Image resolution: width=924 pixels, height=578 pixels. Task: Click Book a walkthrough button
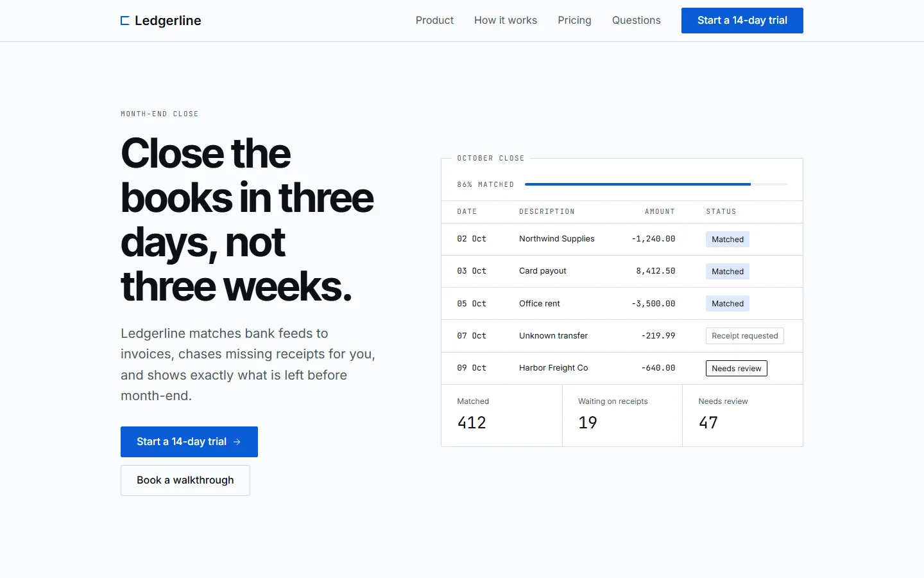point(185,480)
